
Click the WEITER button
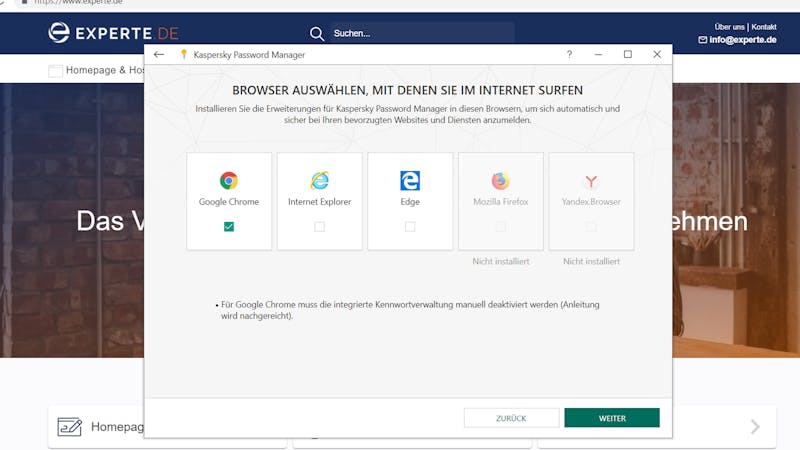point(612,418)
